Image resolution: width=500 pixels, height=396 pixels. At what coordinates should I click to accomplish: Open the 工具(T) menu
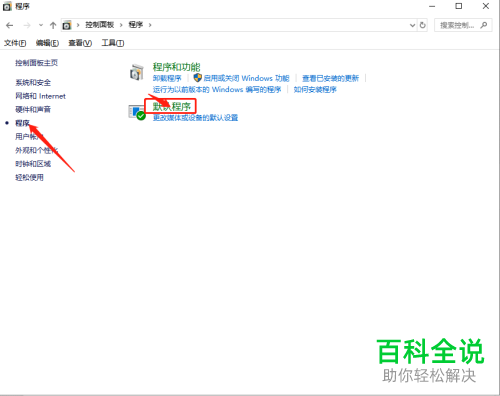point(113,43)
